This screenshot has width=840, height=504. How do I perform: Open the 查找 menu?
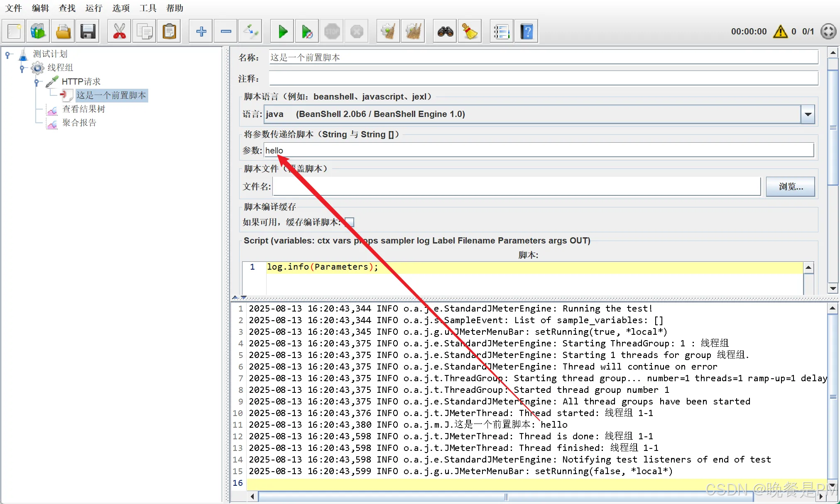click(67, 8)
